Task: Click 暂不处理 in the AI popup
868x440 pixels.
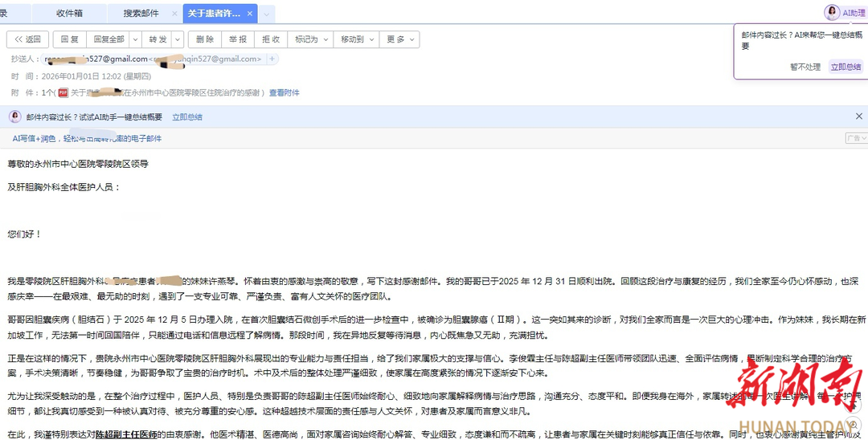Action: (805, 67)
